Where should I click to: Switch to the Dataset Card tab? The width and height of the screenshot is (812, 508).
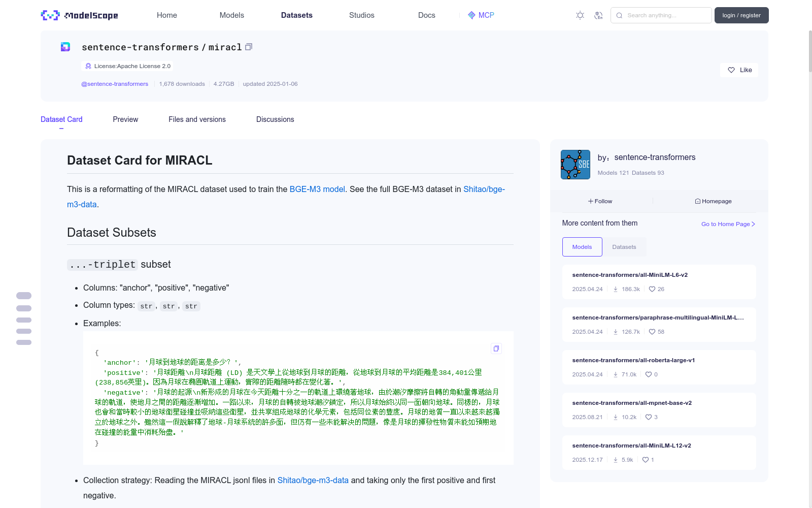click(61, 119)
